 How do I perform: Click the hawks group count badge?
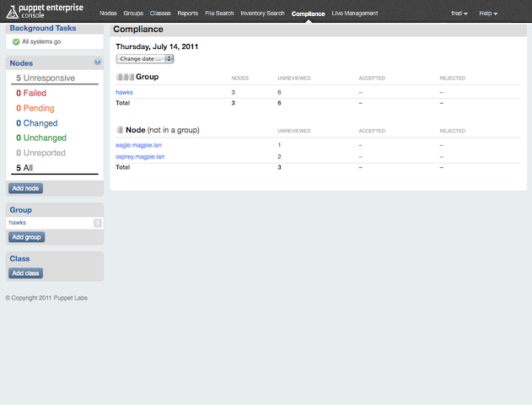98,223
